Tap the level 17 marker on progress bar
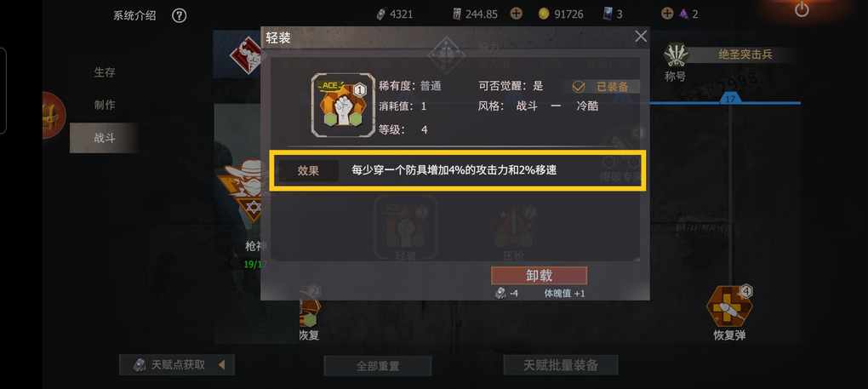Image resolution: width=868 pixels, height=389 pixels. coord(730,99)
